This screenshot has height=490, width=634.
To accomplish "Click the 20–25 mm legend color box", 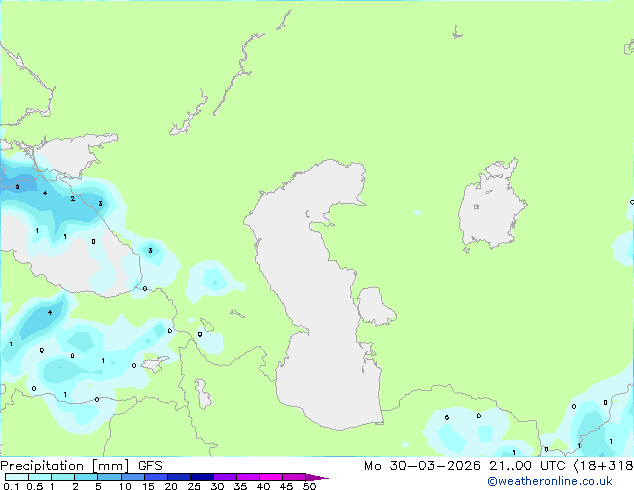I will pyautogui.click(x=178, y=477).
